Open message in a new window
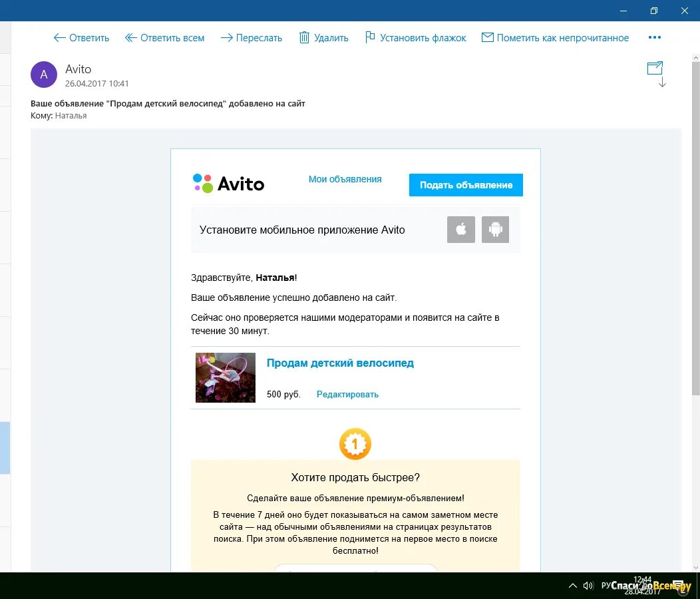This screenshot has width=700, height=599. [x=655, y=68]
